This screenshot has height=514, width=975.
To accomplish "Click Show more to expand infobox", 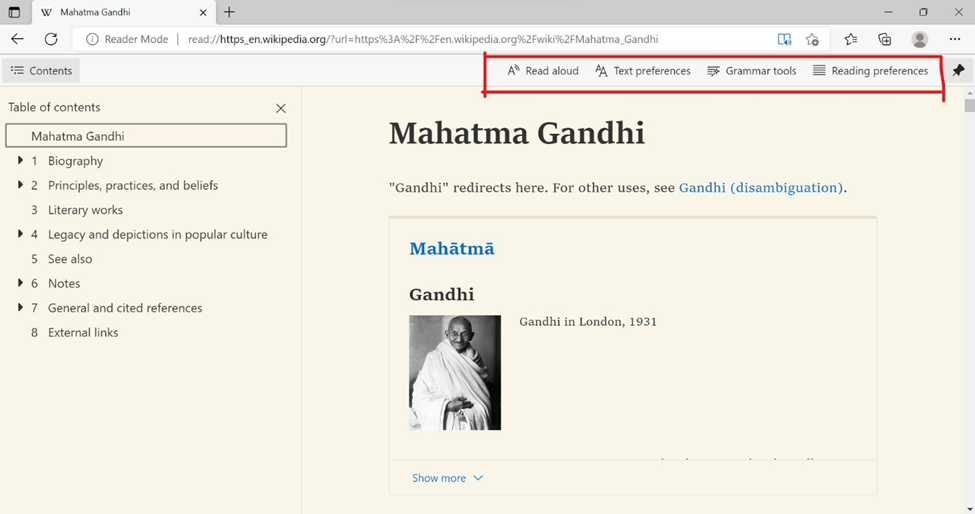I will 447,478.
